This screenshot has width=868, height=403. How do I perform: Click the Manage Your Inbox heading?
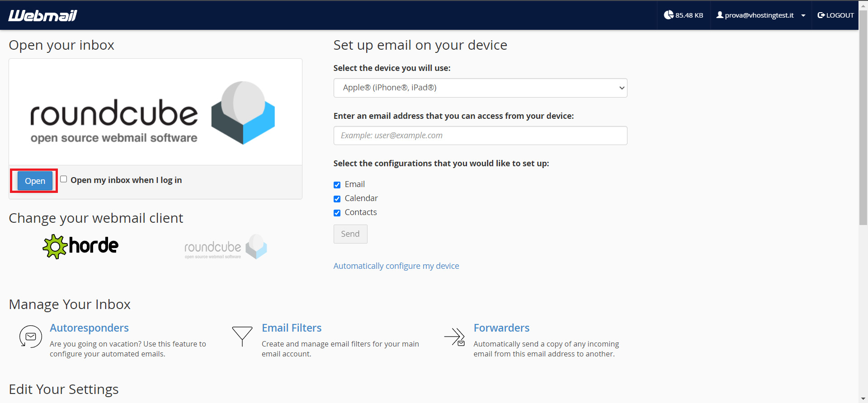tap(70, 305)
